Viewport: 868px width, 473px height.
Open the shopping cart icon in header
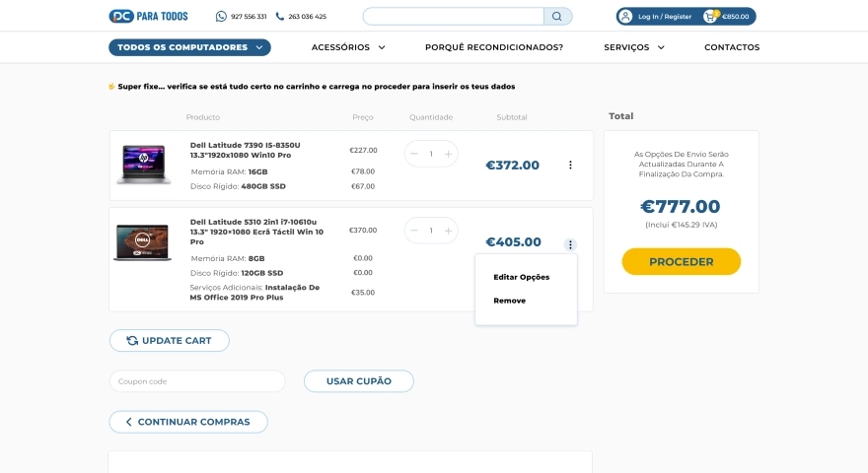click(710, 17)
